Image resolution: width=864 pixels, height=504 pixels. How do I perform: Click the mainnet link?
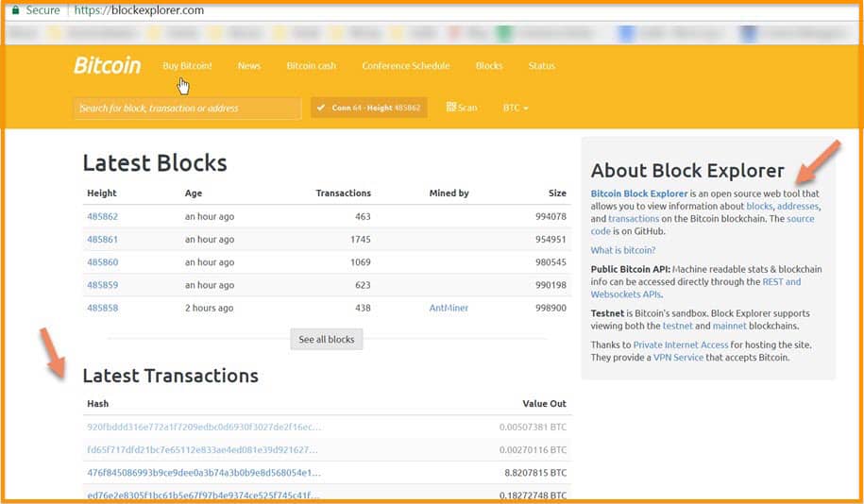(x=730, y=326)
